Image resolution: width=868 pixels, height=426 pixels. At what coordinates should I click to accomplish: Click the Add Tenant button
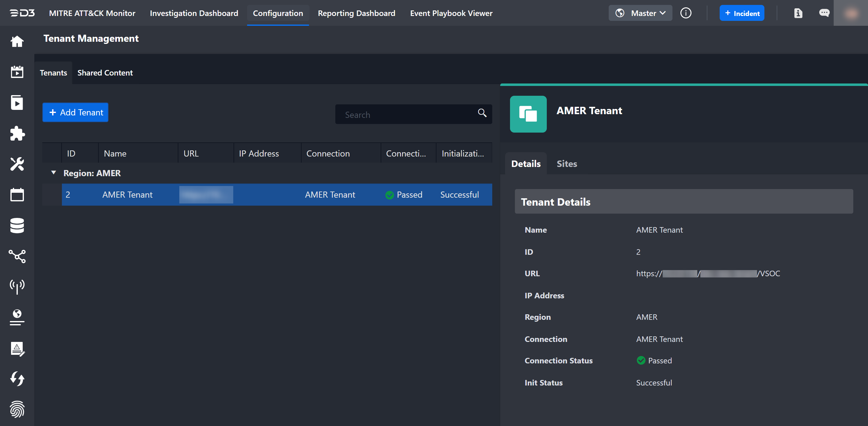[75, 112]
